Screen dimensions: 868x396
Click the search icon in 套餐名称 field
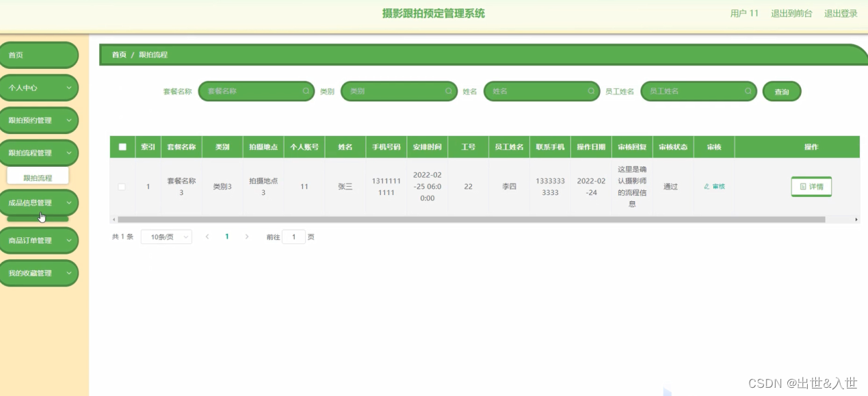pyautogui.click(x=306, y=91)
